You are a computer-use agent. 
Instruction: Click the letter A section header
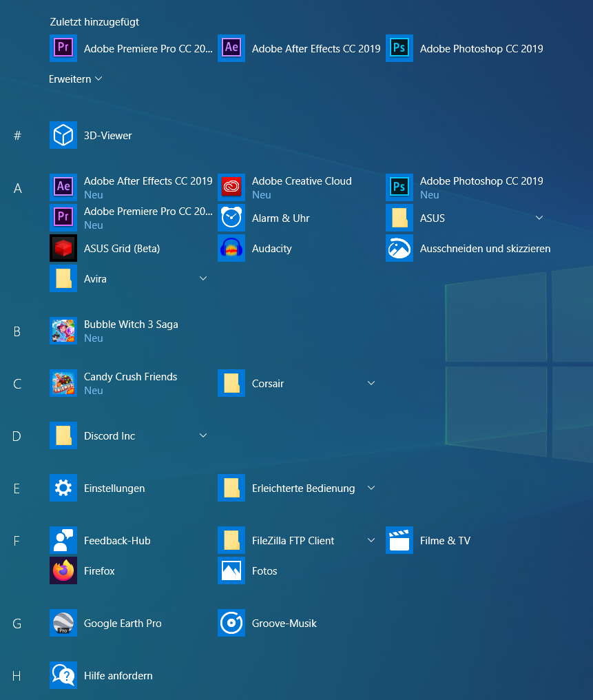point(17,188)
